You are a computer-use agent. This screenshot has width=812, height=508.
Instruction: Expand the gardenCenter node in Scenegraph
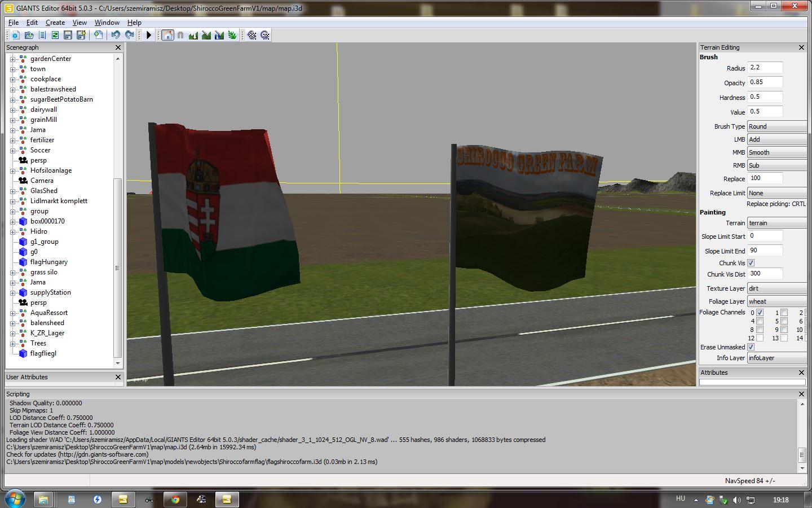point(12,59)
